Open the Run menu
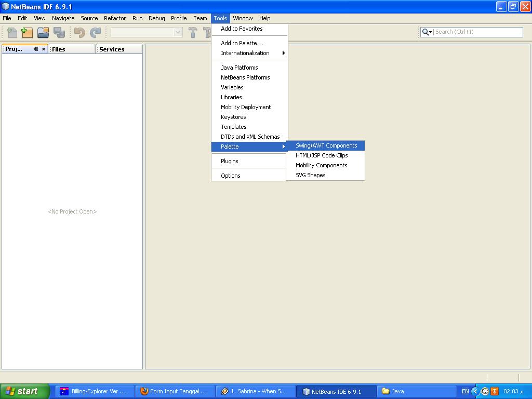The image size is (532, 399). (137, 18)
